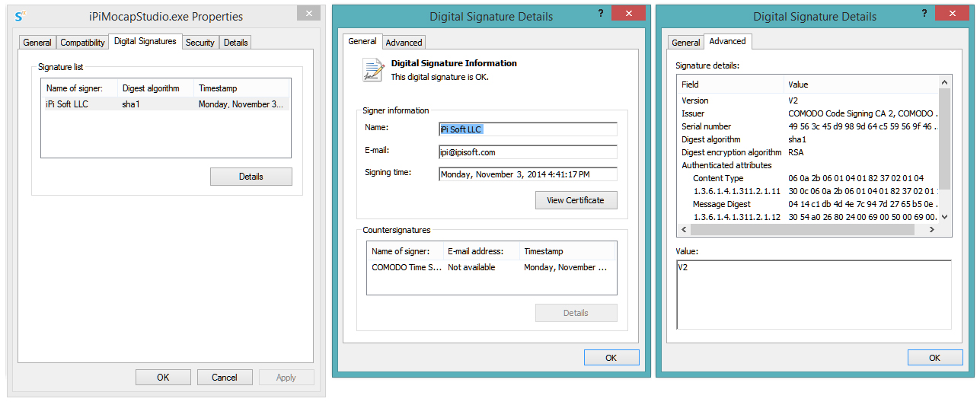Close the middle Digital Signature Details dialog

[x=629, y=13]
